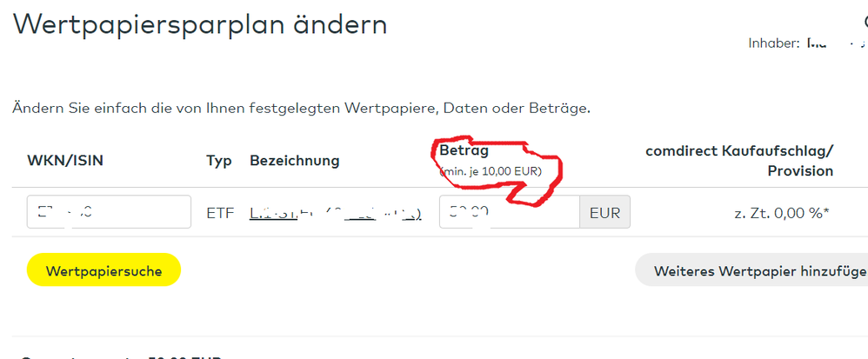Click Weiteres Wertpapier hinzufügen button
The height and width of the screenshot is (359, 868).
pos(751,270)
